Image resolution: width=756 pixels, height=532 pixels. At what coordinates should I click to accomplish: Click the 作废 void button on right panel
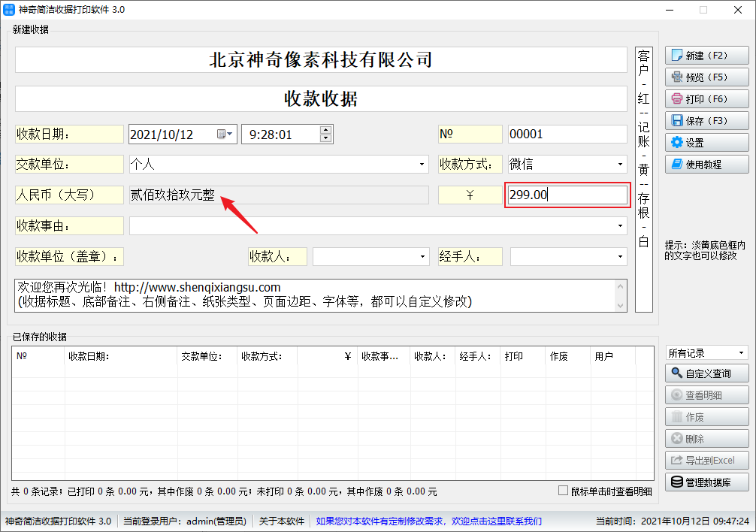tap(707, 417)
